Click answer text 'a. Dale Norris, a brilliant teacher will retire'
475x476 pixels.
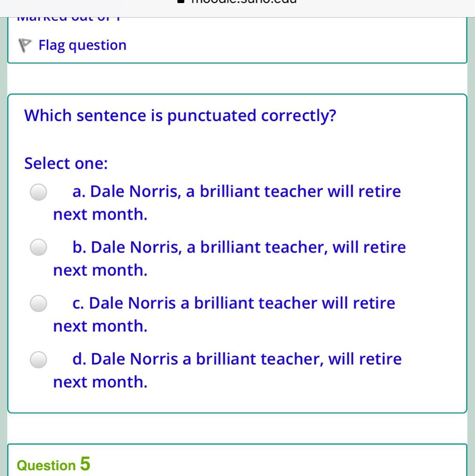tap(236, 192)
